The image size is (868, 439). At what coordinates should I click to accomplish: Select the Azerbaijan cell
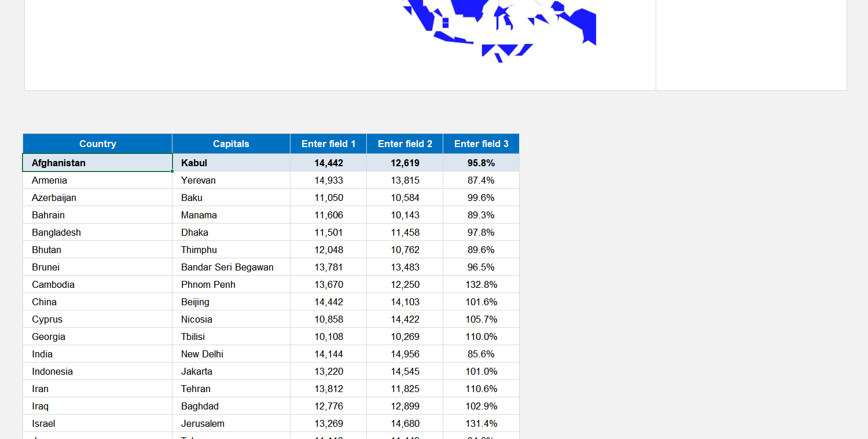97,197
